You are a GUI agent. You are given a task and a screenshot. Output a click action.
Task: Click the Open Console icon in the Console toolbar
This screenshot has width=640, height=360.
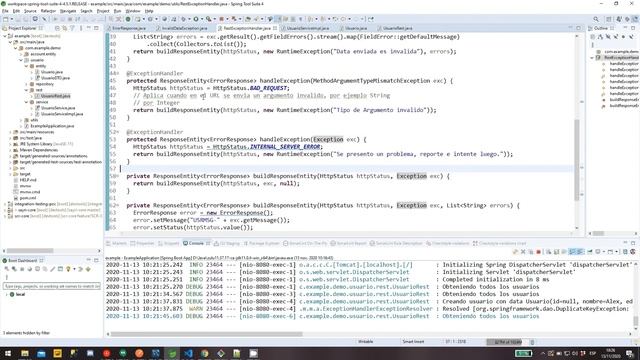pyautogui.click(x=610, y=252)
